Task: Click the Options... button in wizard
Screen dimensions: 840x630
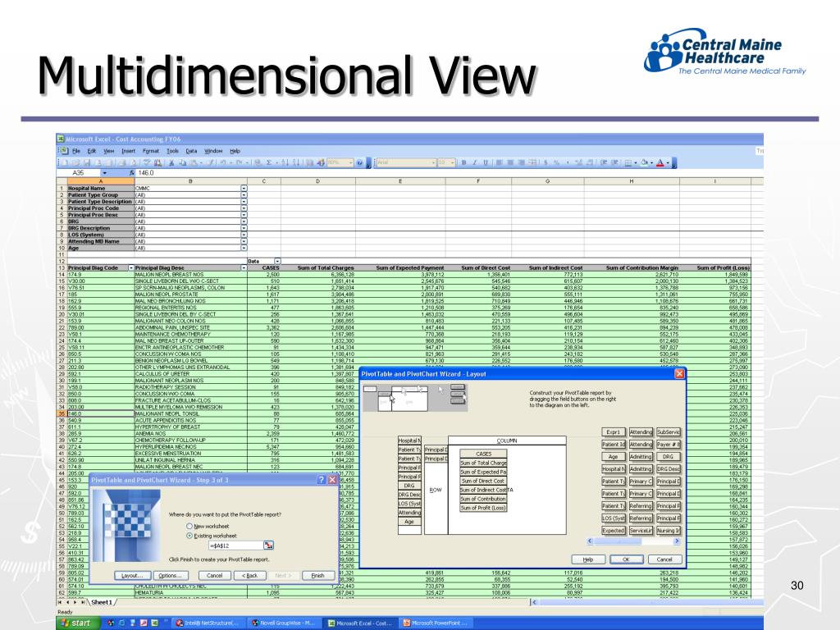Action: pos(171,575)
